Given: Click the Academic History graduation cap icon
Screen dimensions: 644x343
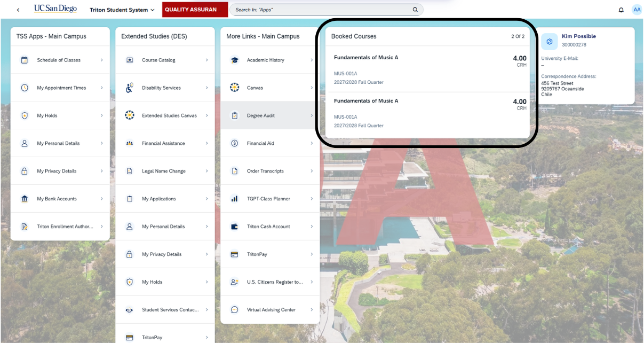Looking at the screenshot, I should point(234,60).
